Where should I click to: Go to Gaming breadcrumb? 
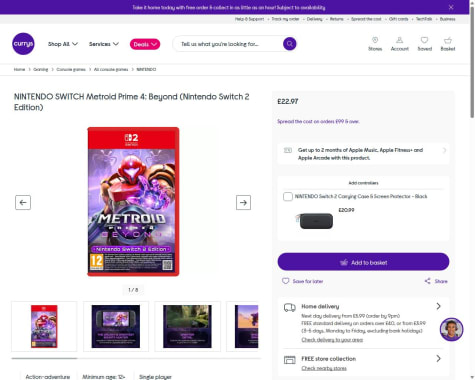[41, 69]
